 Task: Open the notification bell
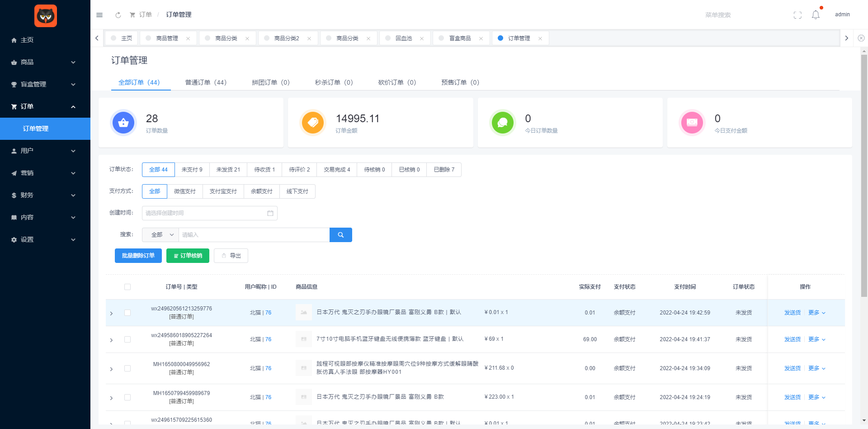click(x=816, y=14)
